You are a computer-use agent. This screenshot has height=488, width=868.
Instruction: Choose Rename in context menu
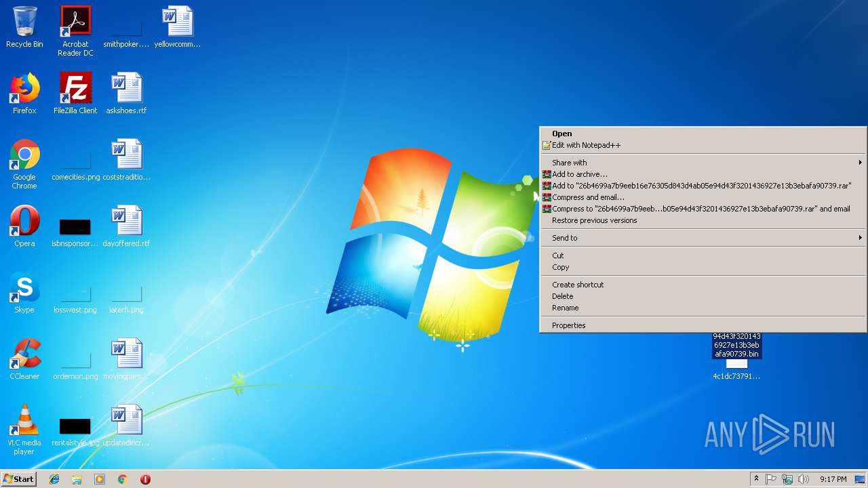coord(703,308)
